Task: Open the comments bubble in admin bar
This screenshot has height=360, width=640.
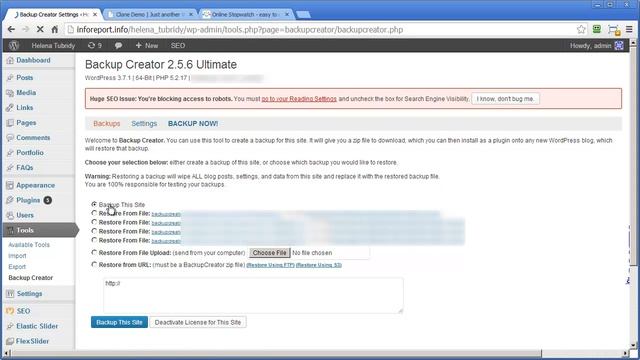Action: 118,46
